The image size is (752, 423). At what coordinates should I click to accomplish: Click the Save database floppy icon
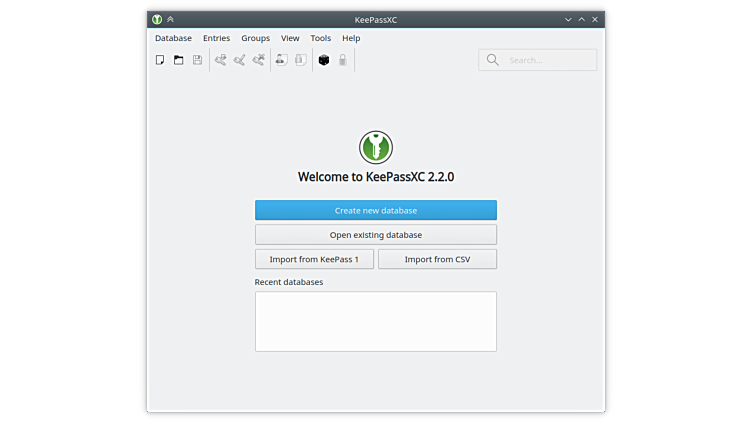(197, 60)
